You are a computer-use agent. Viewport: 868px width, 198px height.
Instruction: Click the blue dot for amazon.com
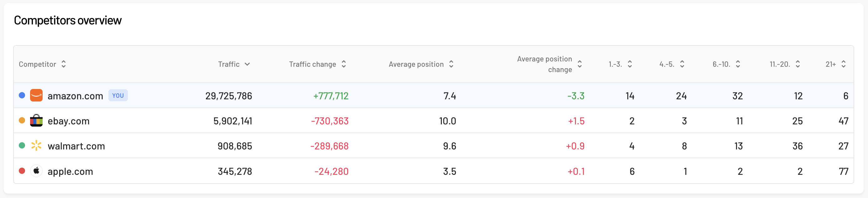pos(22,95)
